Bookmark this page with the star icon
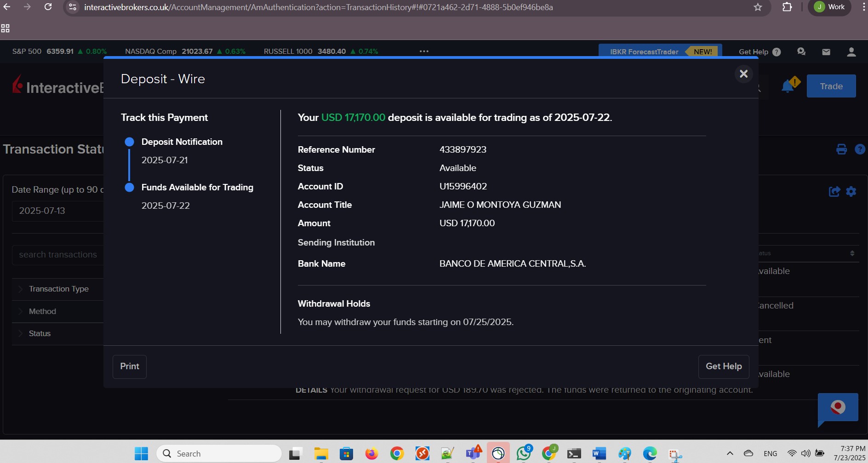868x463 pixels. tap(758, 7)
